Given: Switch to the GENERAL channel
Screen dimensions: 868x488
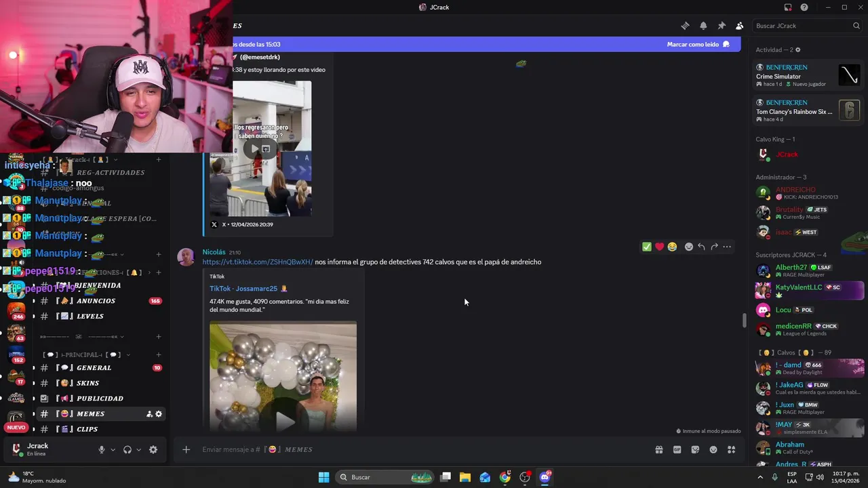Looking at the screenshot, I should 102,368.
